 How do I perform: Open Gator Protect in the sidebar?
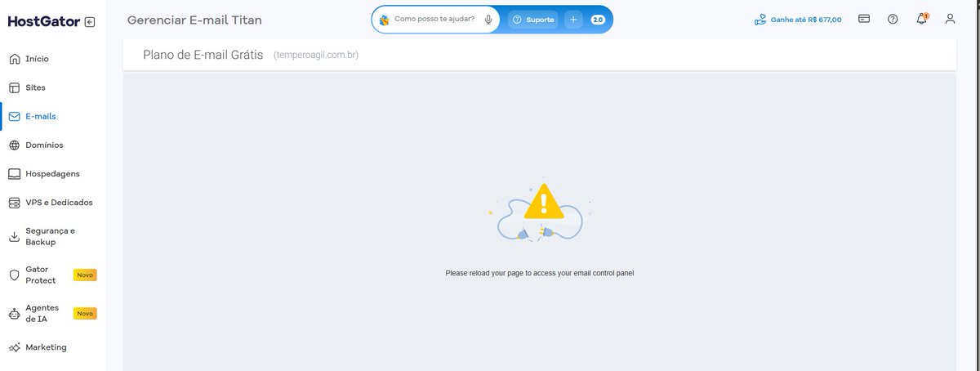point(41,275)
